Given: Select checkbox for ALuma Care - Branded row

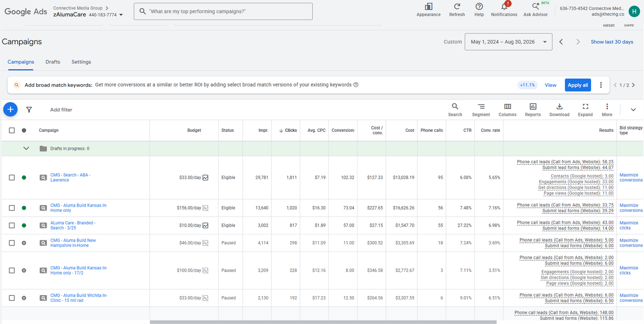Looking at the screenshot, I should click(12, 225).
